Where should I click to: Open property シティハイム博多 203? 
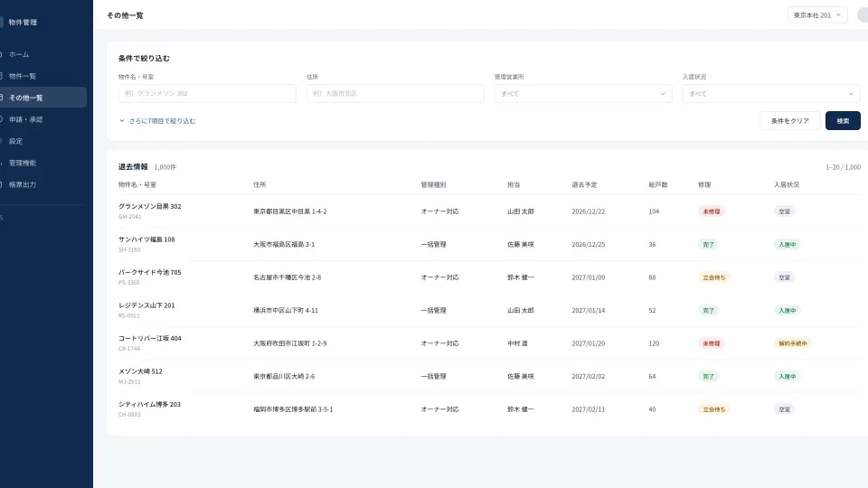[x=149, y=405]
